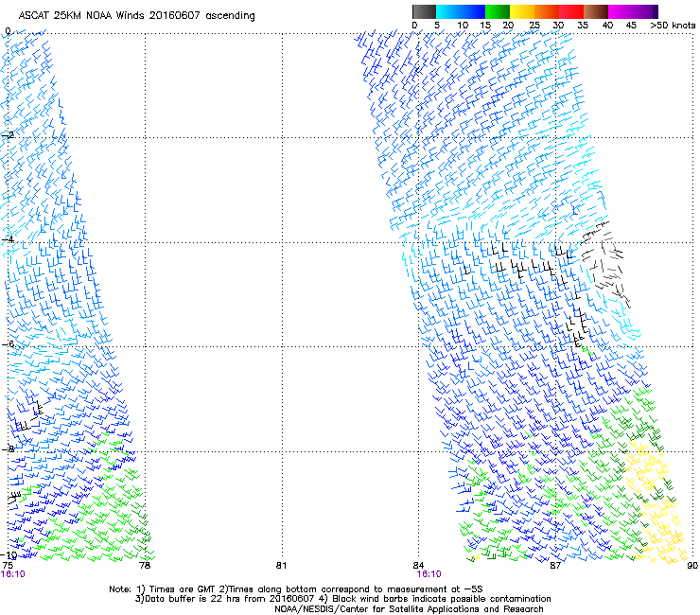Click the purple '16:10' time under longitude 84
700x615 pixels.
click(429, 574)
